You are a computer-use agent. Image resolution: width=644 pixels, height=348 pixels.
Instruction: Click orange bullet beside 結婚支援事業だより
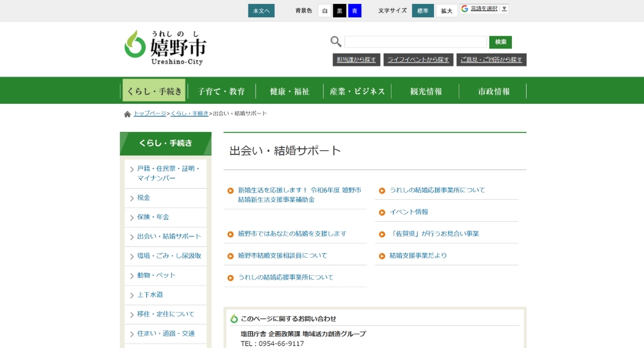[382, 256]
